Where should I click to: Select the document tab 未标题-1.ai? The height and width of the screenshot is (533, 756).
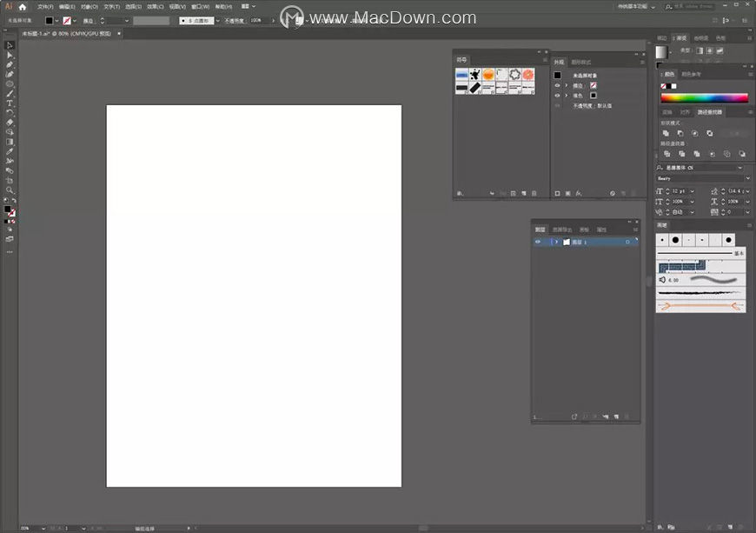coord(67,34)
